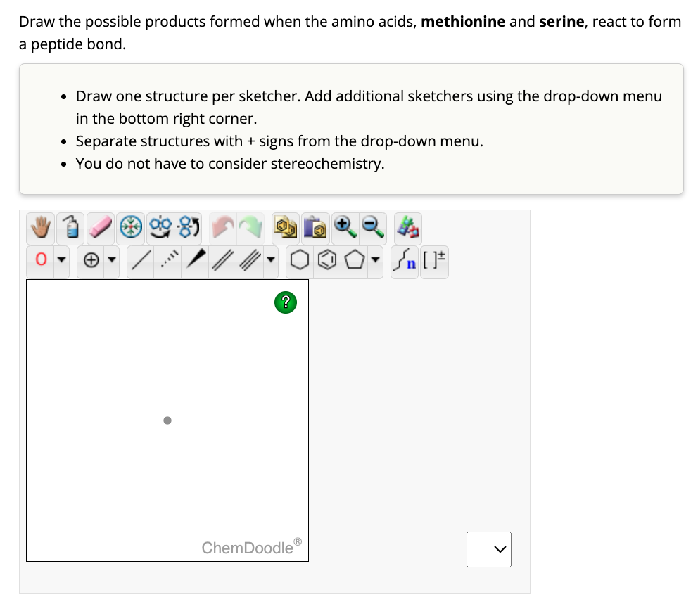
Task: Click the clear canvas spray tool
Action: coord(70,227)
